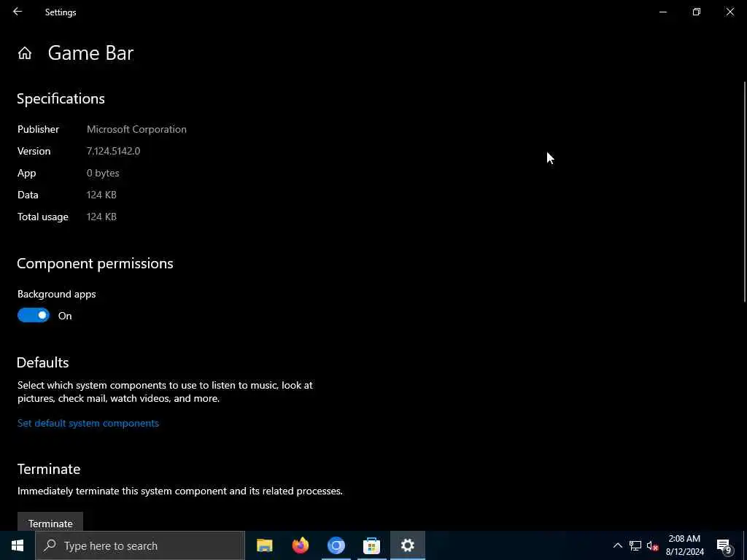Click the Total usage value 124 KB
The height and width of the screenshot is (560, 747).
101,217
